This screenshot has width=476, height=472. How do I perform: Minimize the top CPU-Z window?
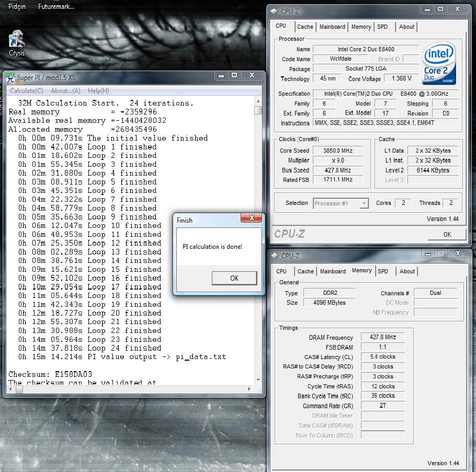click(x=427, y=9)
